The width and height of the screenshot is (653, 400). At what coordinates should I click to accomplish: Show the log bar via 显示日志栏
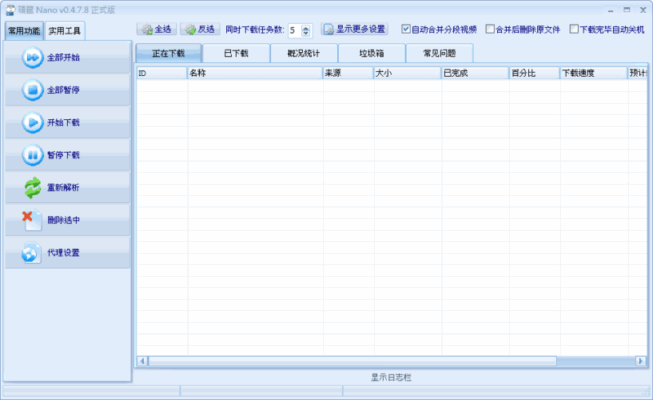click(391, 378)
